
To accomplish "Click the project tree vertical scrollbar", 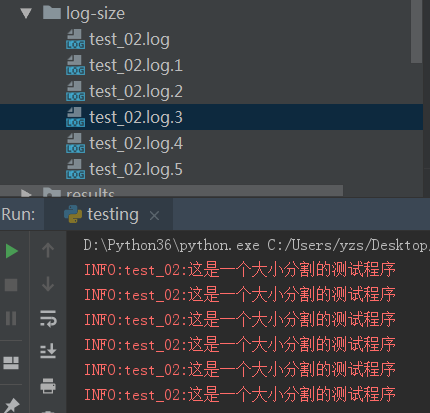I will pos(416,31).
